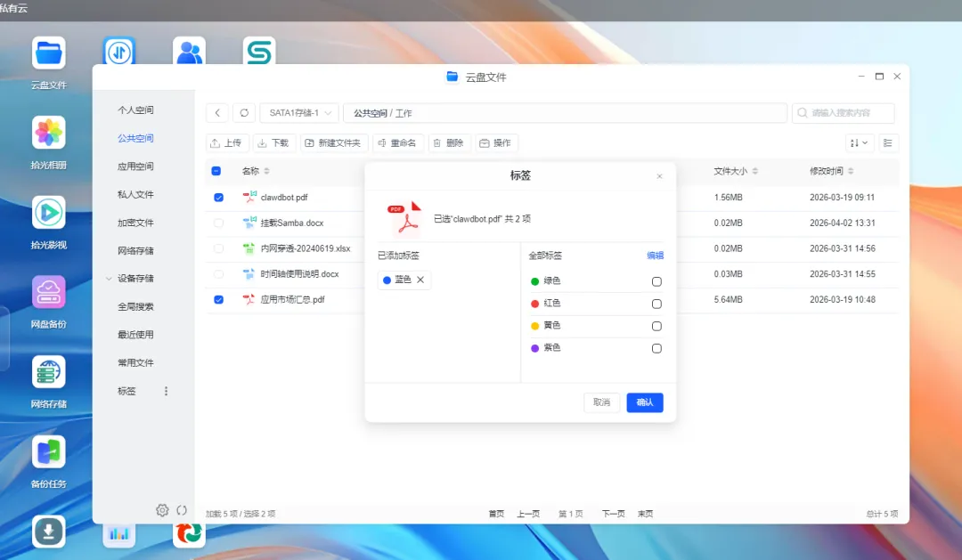Go to 下一页 in pagination
The width and height of the screenshot is (962, 560).
[x=613, y=514]
